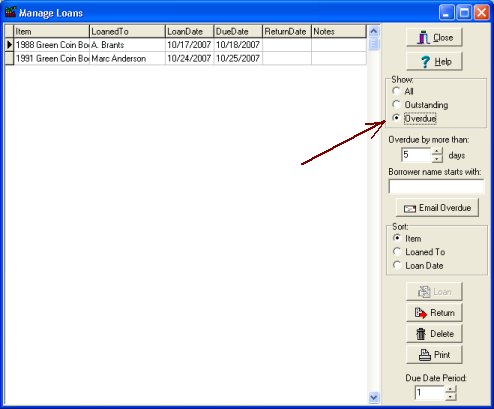
Task: Click the scrollbar up arrow of the grid
Action: [x=374, y=31]
